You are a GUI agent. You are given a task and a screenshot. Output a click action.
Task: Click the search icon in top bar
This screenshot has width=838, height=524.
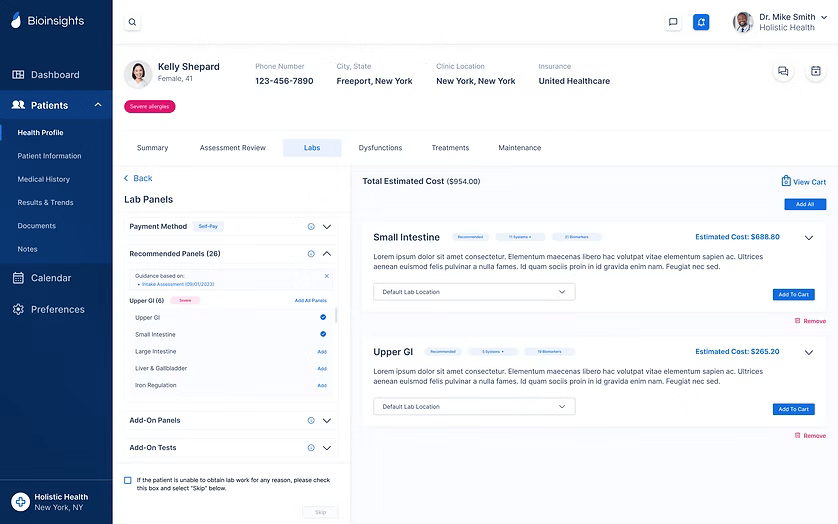point(132,22)
